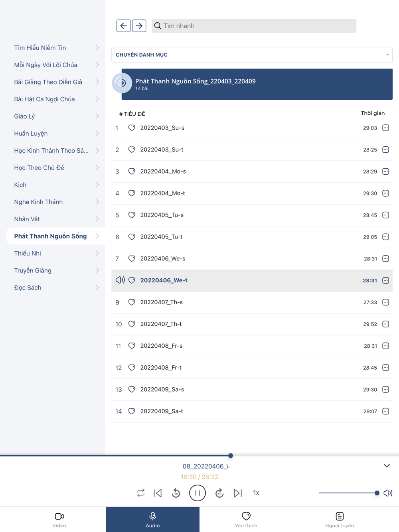The height and width of the screenshot is (532, 399).
Task: Go forward with the right arrow button
Action: (139, 26)
